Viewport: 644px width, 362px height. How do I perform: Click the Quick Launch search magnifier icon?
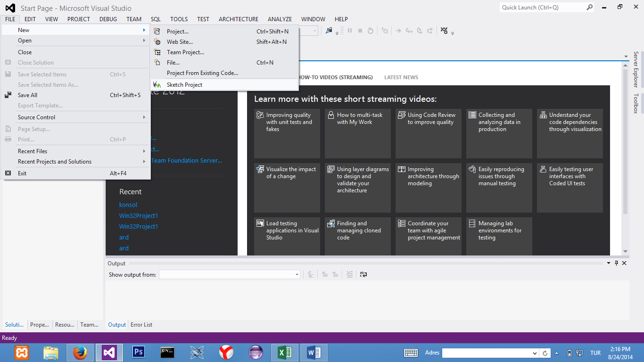[590, 7]
